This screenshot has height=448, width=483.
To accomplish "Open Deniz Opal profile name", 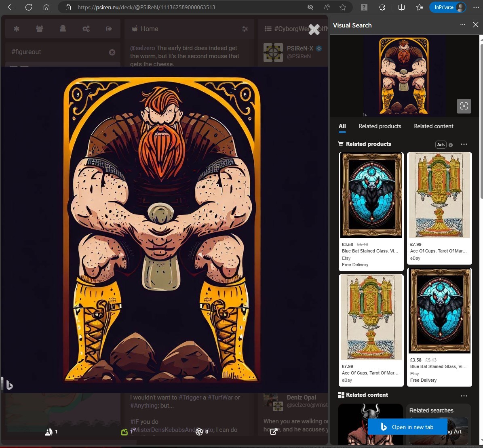I will 301,398.
